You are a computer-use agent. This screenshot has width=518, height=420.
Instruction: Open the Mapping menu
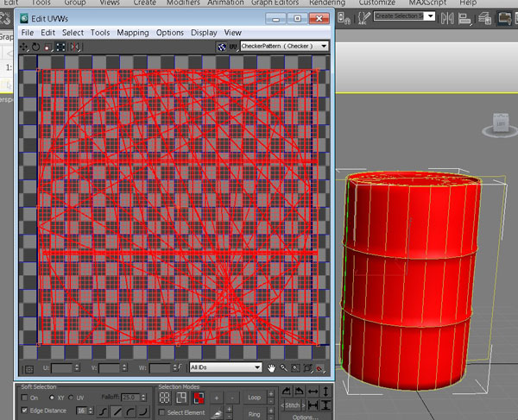pyautogui.click(x=133, y=33)
